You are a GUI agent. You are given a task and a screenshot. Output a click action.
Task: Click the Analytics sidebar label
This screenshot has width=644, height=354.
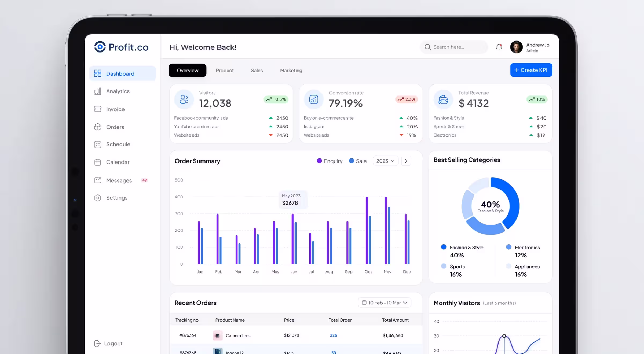(x=118, y=91)
